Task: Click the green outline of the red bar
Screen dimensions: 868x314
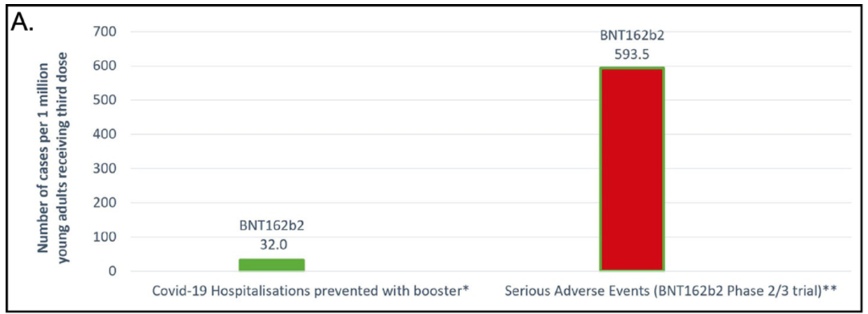Action: (x=631, y=67)
